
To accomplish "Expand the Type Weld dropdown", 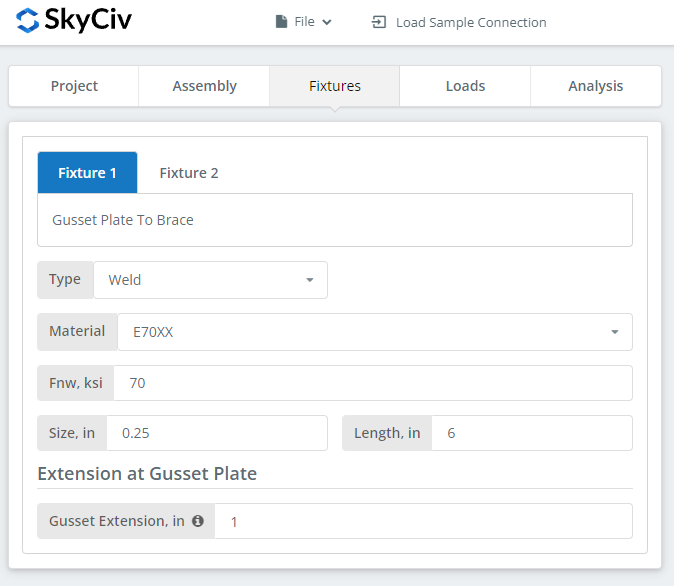I will pos(210,280).
